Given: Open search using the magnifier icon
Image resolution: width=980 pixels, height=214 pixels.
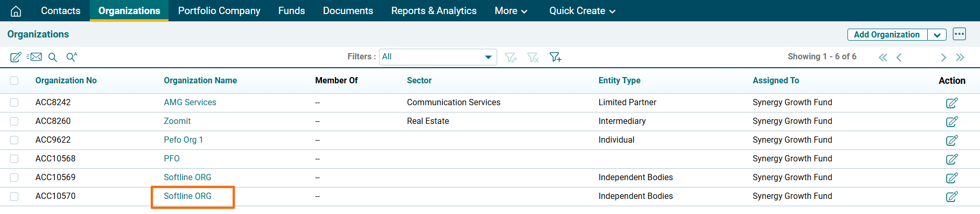Looking at the screenshot, I should click(x=53, y=57).
